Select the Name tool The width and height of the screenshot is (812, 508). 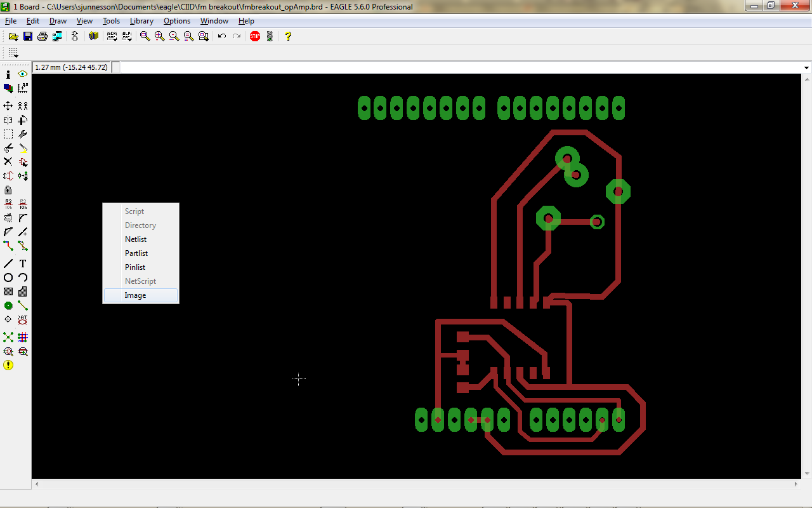click(x=8, y=204)
